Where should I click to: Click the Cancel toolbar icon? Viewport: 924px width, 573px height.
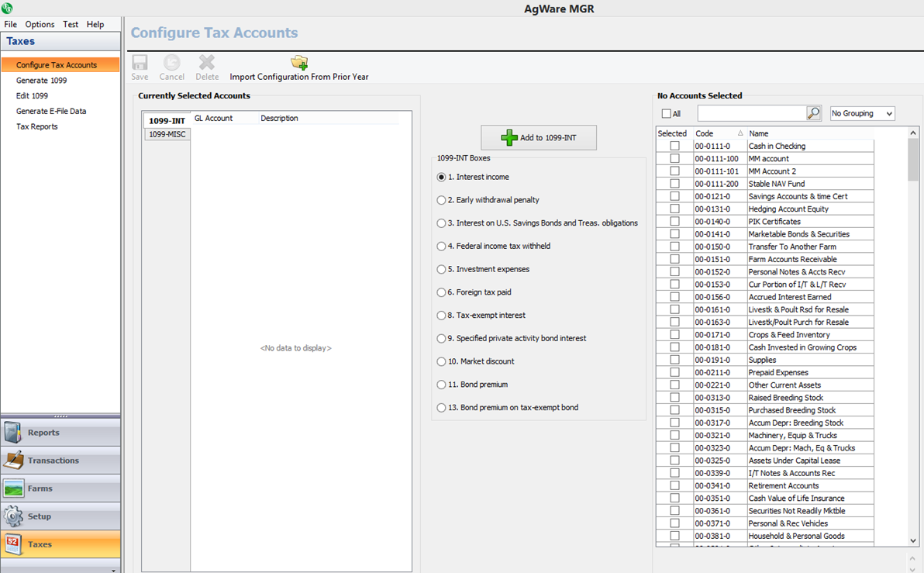[171, 63]
